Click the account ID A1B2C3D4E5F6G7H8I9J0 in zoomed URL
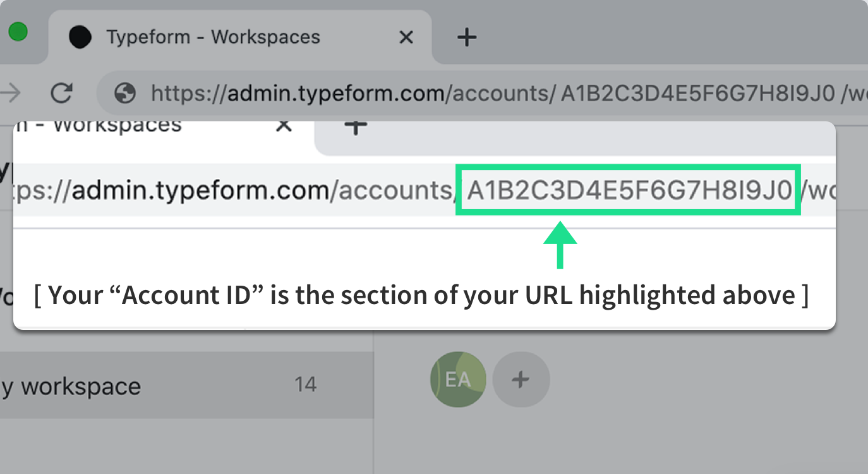 pyautogui.click(x=629, y=189)
